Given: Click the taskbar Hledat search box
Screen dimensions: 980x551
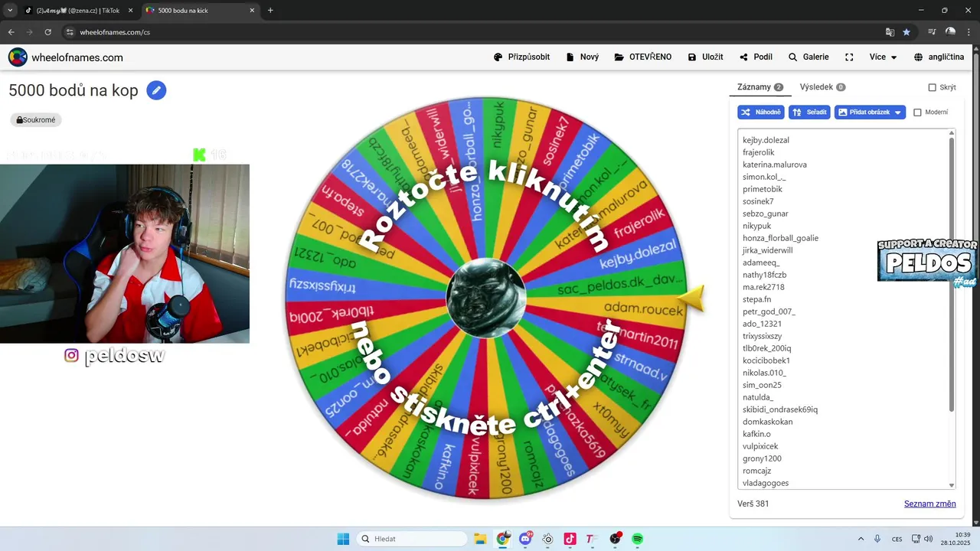Looking at the screenshot, I should coord(413,539).
